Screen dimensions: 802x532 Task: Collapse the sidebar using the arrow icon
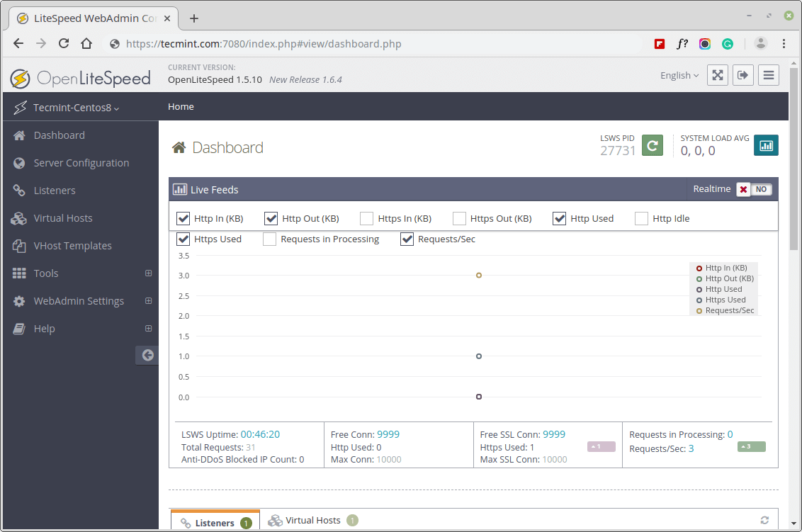coord(147,355)
